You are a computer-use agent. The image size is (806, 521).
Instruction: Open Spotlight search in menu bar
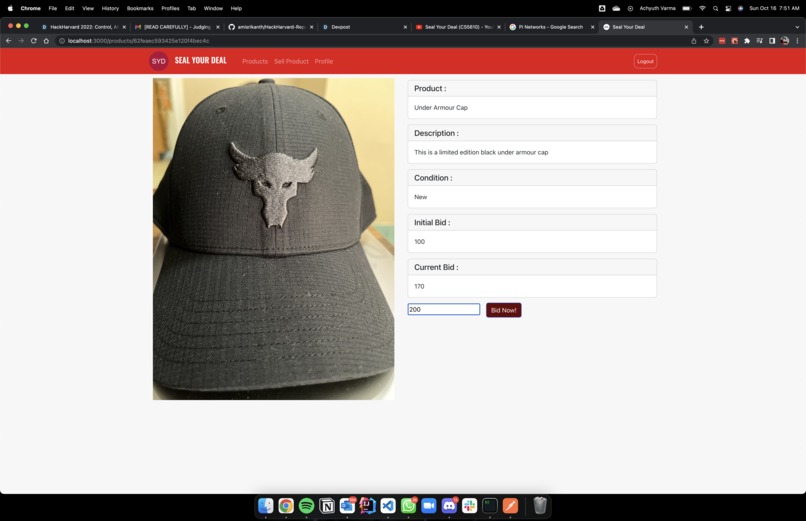[715, 8]
